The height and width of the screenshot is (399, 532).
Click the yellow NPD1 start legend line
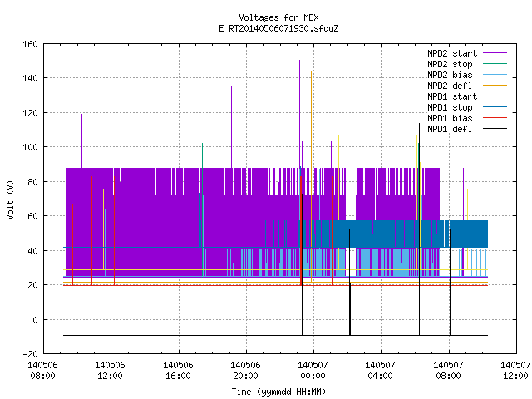tap(495, 96)
